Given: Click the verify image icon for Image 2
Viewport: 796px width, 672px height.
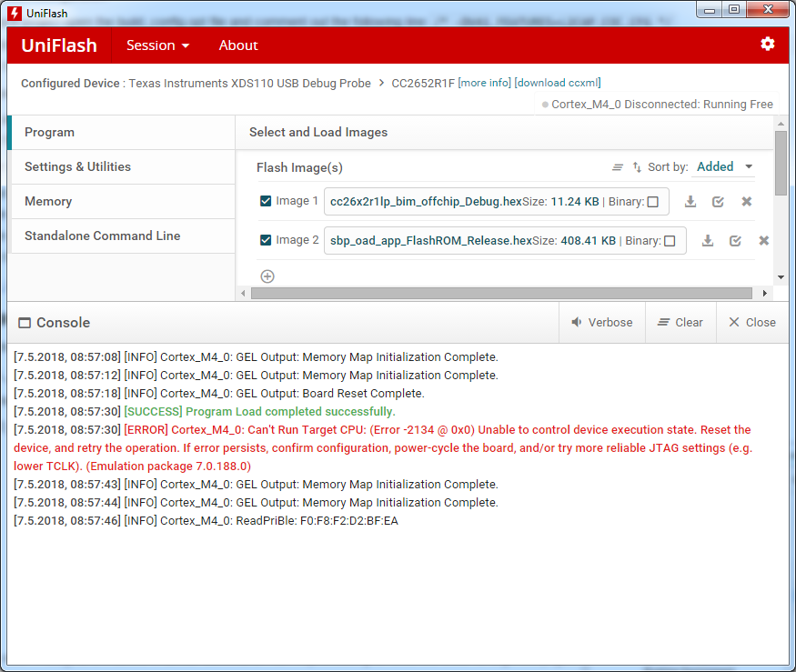Looking at the screenshot, I should [x=736, y=240].
